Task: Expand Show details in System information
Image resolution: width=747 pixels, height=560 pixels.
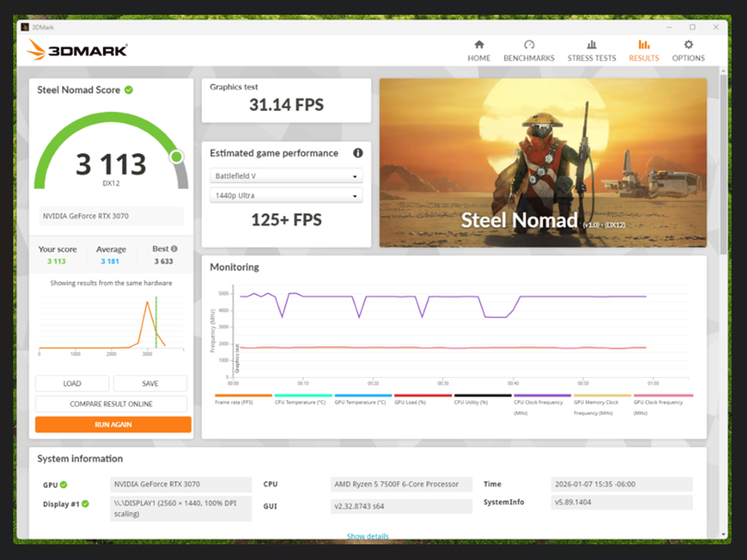Action: pos(368,536)
